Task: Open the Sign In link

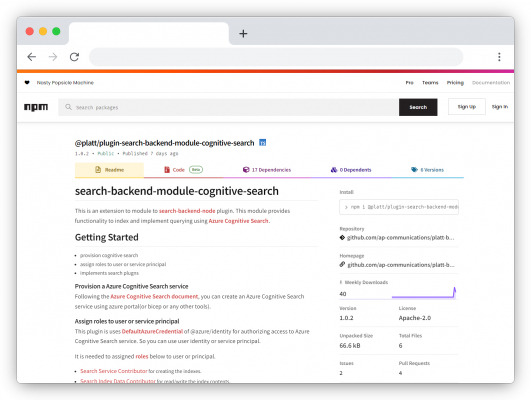Action: pyautogui.click(x=500, y=107)
